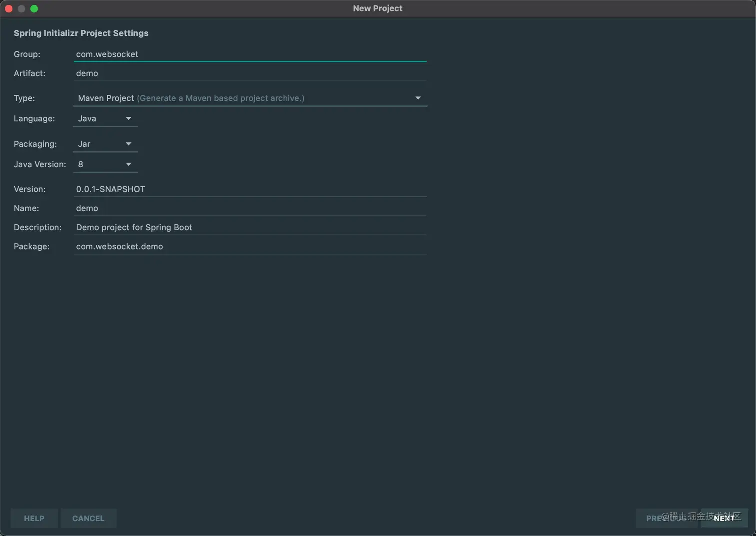Screen dimensions: 756x536
Task: Click the Artifact: label
Action: [x=29, y=73]
